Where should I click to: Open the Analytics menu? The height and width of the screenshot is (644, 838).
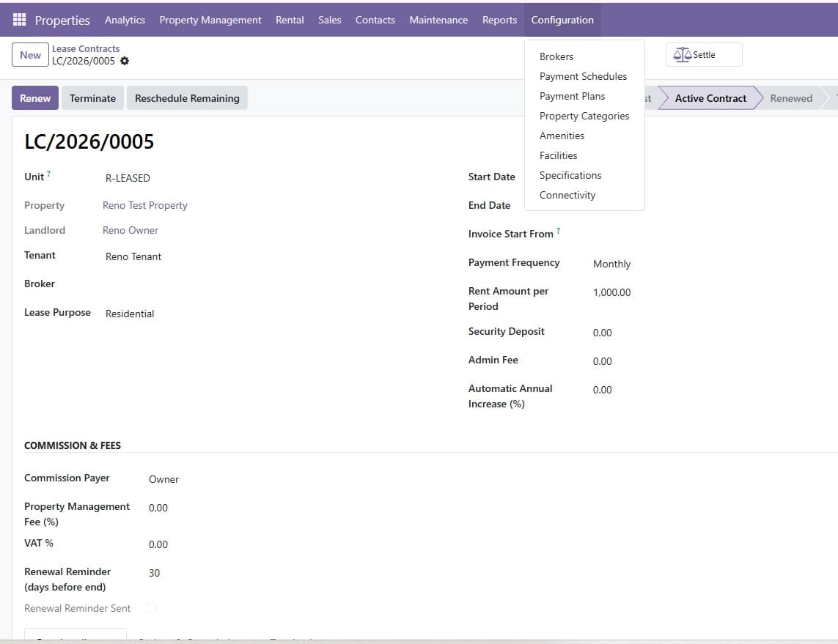click(125, 20)
